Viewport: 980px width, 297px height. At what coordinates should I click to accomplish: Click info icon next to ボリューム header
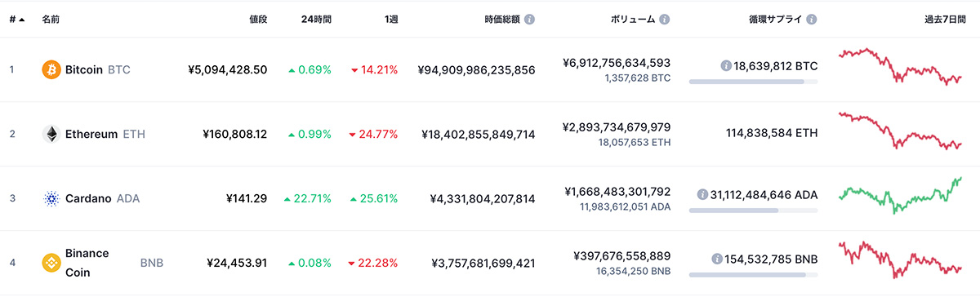click(665, 19)
